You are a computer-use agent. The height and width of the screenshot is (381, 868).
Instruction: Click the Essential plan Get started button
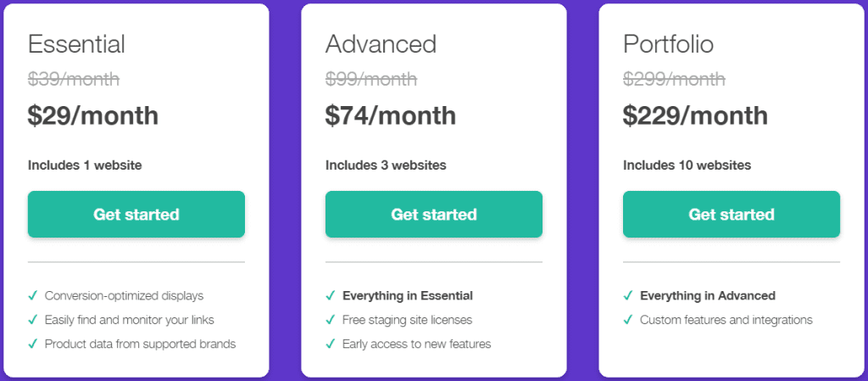coord(136,215)
